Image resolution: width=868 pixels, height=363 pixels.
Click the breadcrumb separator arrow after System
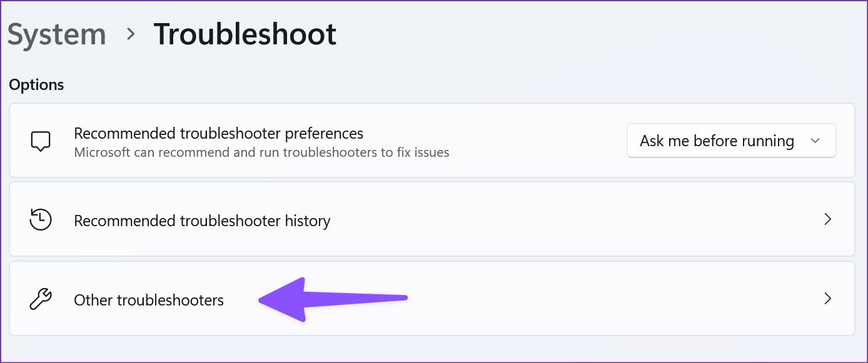pyautogui.click(x=130, y=34)
